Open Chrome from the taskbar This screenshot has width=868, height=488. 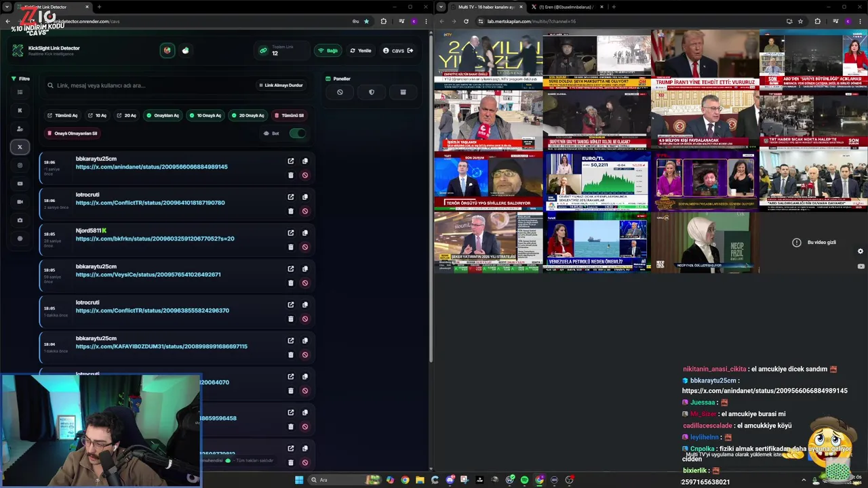[405, 480]
